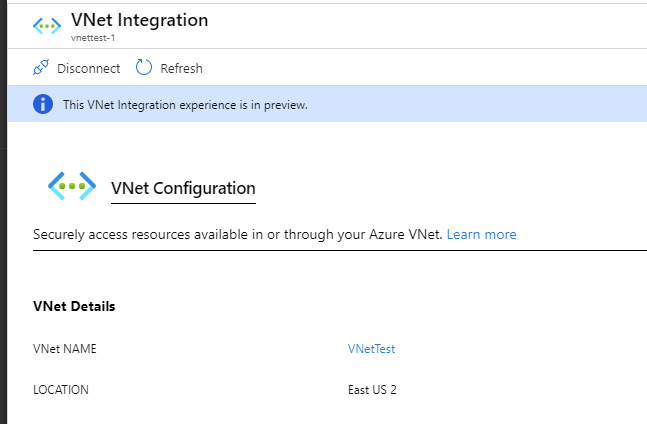647x424 pixels.
Task: Click the VNet Details section heading
Action: click(74, 306)
